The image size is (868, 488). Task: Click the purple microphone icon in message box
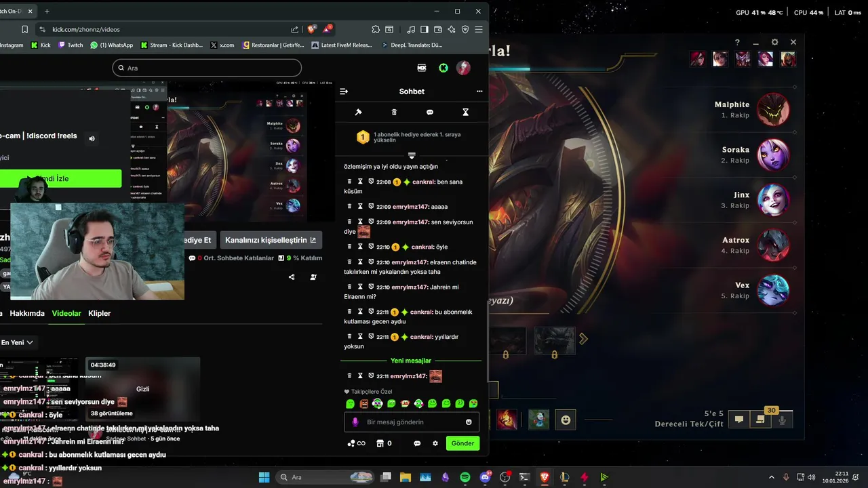click(355, 422)
